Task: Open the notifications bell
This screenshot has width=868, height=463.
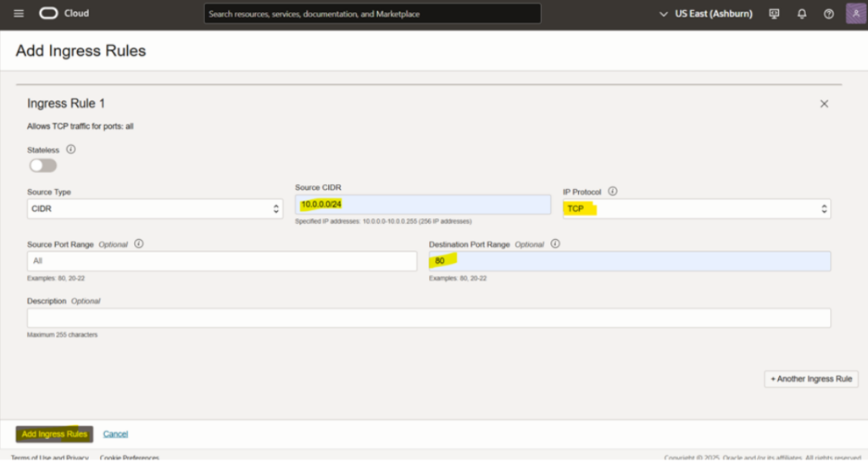Action: click(x=802, y=14)
